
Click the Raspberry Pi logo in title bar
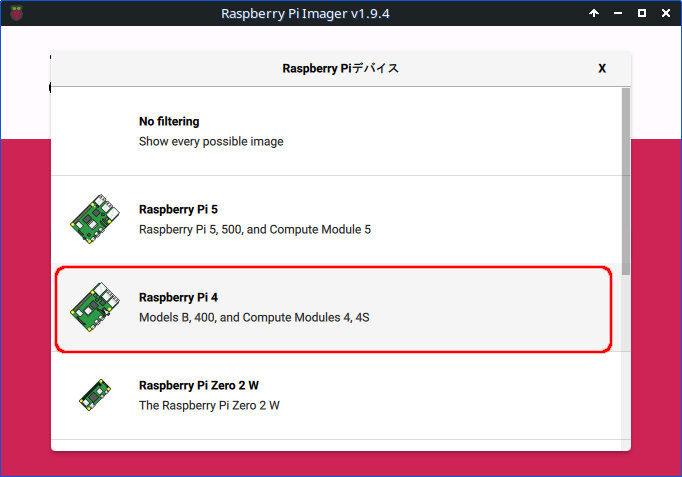pyautogui.click(x=17, y=13)
